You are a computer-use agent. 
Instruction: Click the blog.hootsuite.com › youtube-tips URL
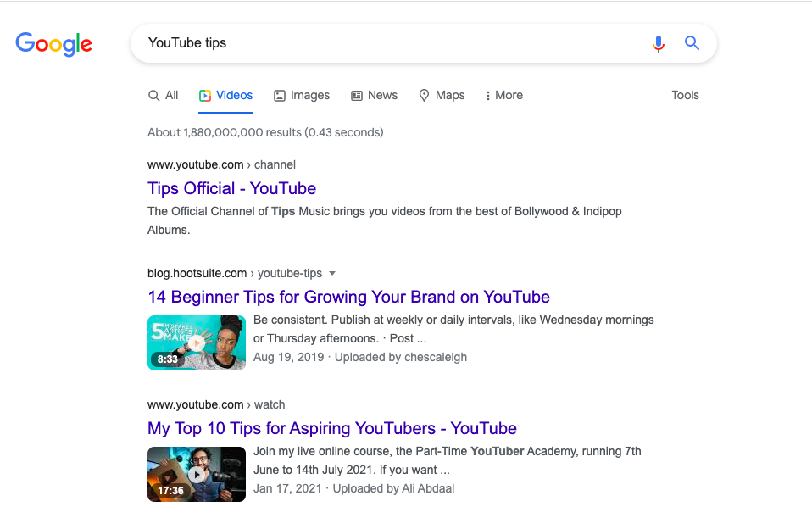click(235, 273)
